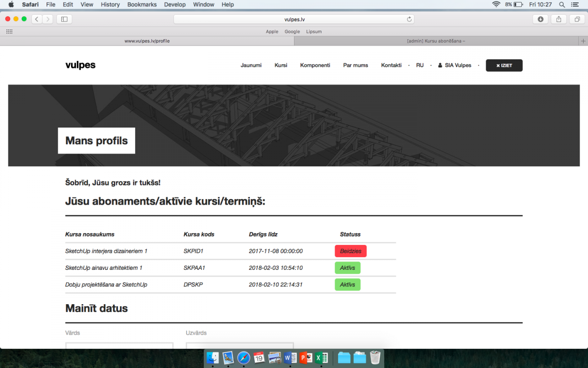588x368 pixels.
Task: Open the Safari downloads icon
Action: click(x=540, y=19)
